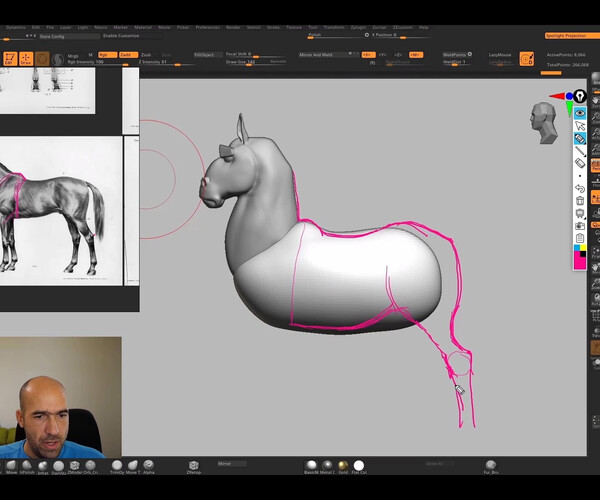The image size is (600, 500).
Task: Click the Mirror button in bottom shelf
Action: coord(232,464)
